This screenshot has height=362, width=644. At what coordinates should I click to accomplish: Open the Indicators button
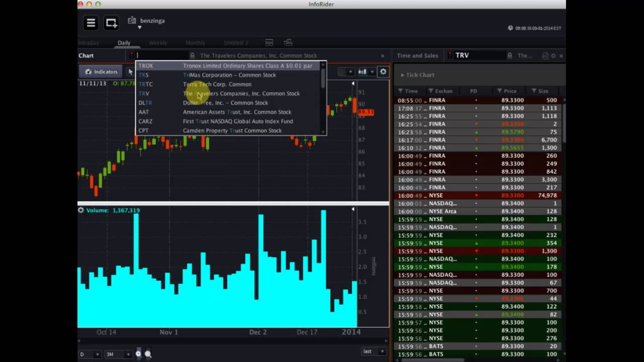pyautogui.click(x=101, y=72)
